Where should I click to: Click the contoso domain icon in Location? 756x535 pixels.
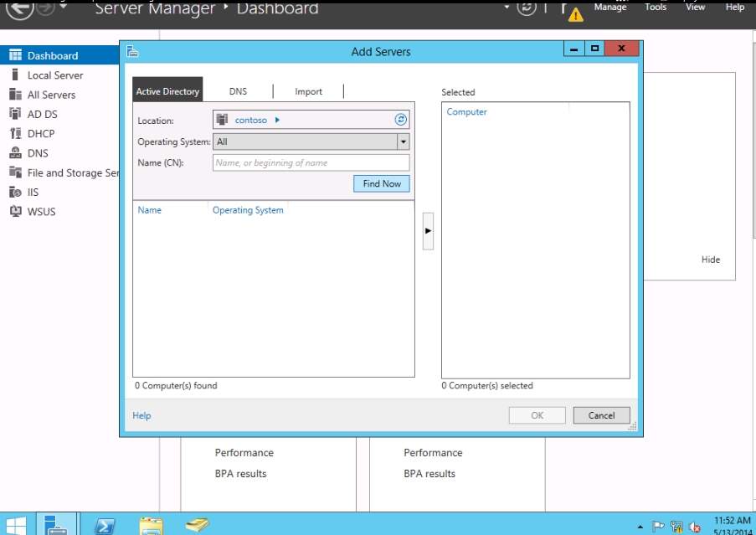point(222,119)
